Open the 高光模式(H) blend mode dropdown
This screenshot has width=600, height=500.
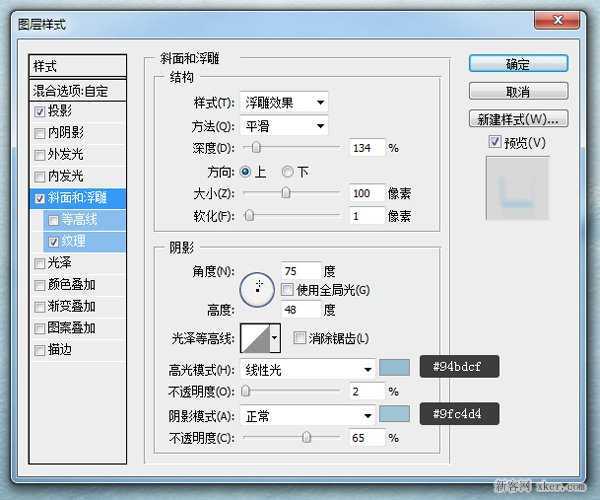[x=307, y=370]
